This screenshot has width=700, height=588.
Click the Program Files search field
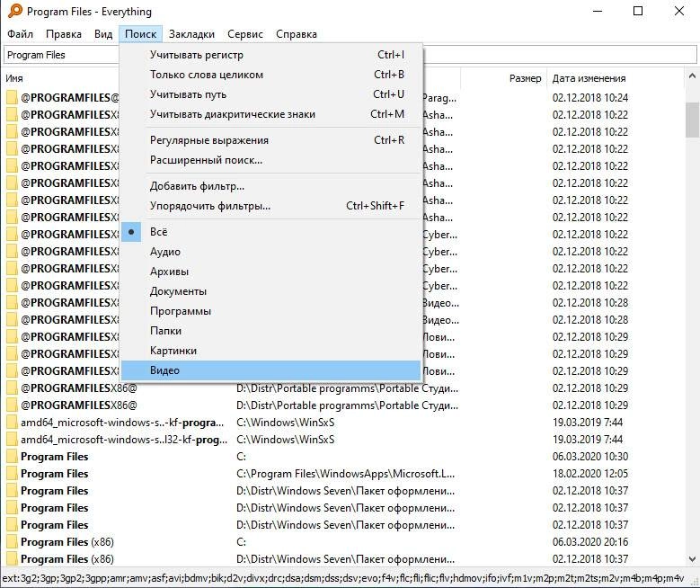click(350, 55)
